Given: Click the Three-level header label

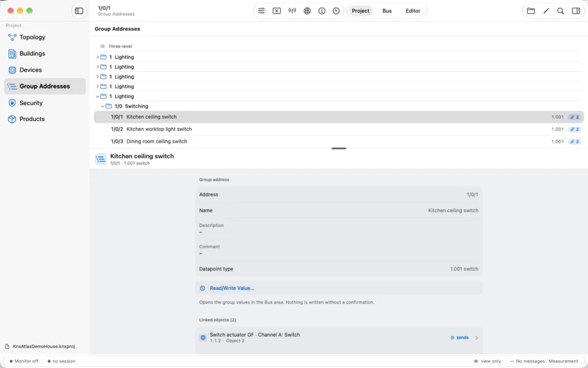Looking at the screenshot, I should click(x=120, y=46).
